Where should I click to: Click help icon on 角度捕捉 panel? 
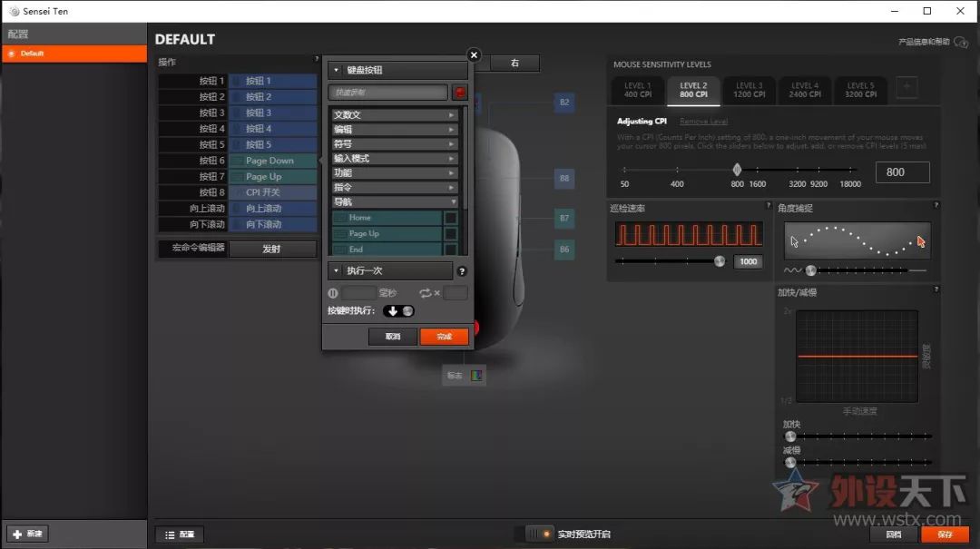[x=936, y=205]
